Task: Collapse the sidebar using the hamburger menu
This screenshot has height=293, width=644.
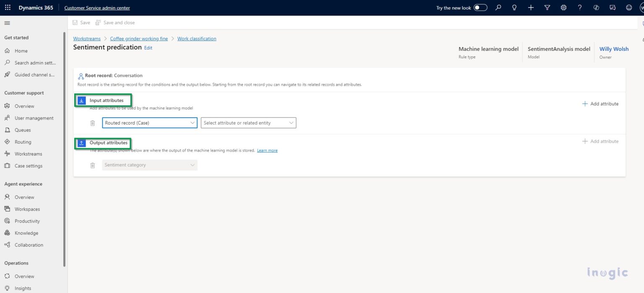Action: click(x=7, y=23)
